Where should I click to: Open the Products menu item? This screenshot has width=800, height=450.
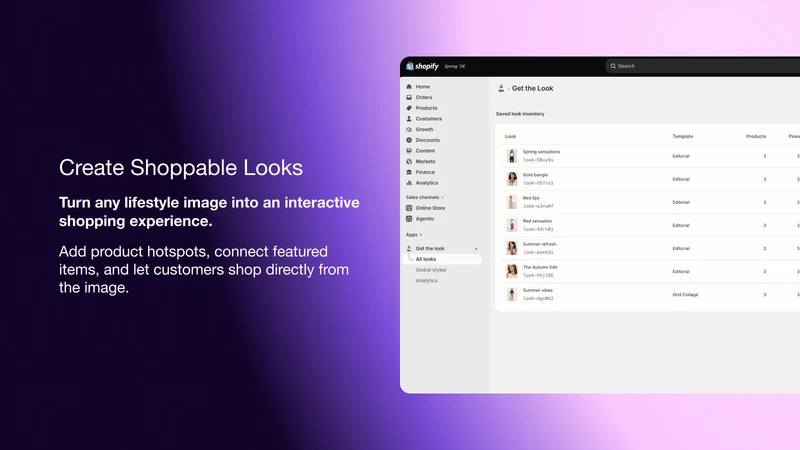(426, 108)
